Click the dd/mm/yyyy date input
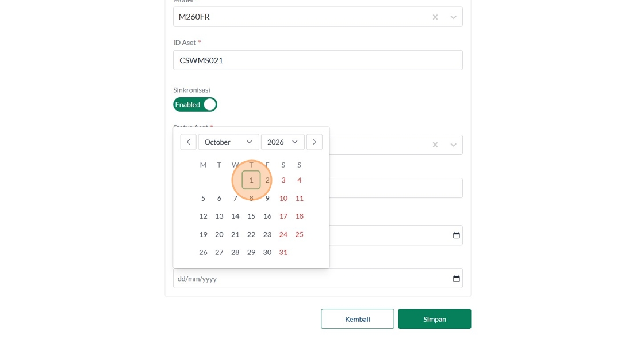The height and width of the screenshot is (361, 644). click(x=310, y=279)
